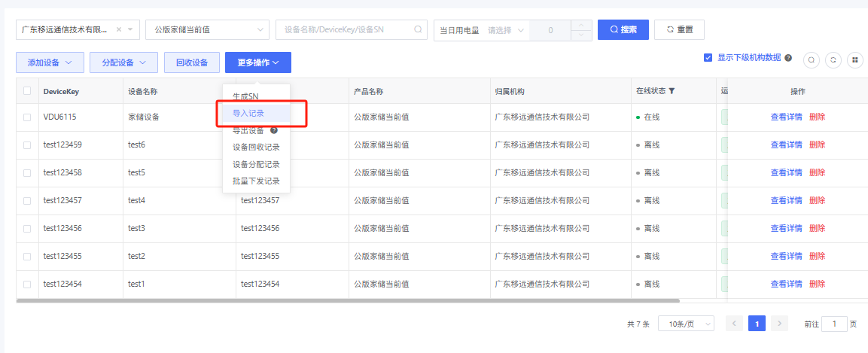Clear the 广东移远通信 organization selection (x icon)
Screen dimensions: 868x353
coord(119,30)
